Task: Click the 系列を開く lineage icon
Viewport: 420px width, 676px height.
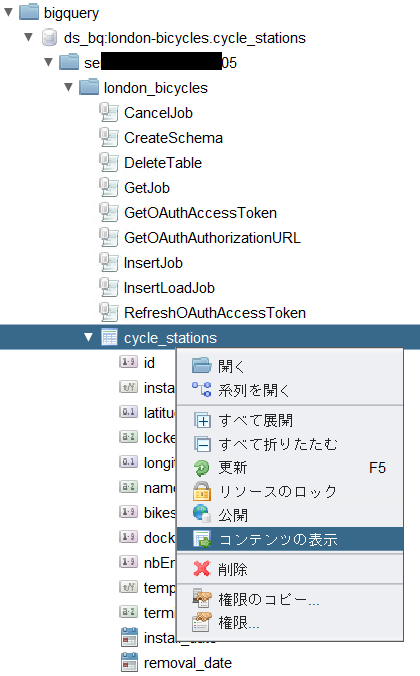Action: (201, 390)
